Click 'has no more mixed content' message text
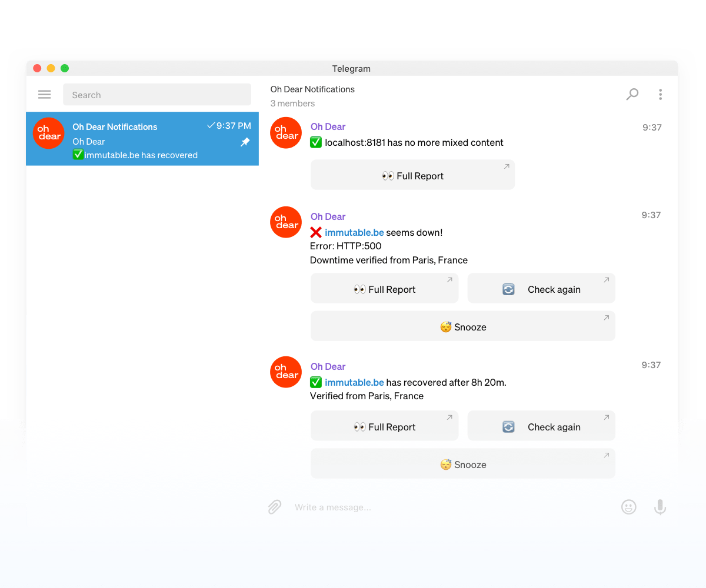The height and width of the screenshot is (588, 706). (445, 142)
